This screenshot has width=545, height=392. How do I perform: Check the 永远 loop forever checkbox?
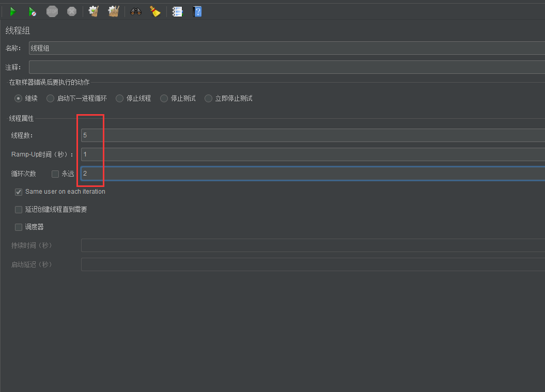[x=55, y=174]
